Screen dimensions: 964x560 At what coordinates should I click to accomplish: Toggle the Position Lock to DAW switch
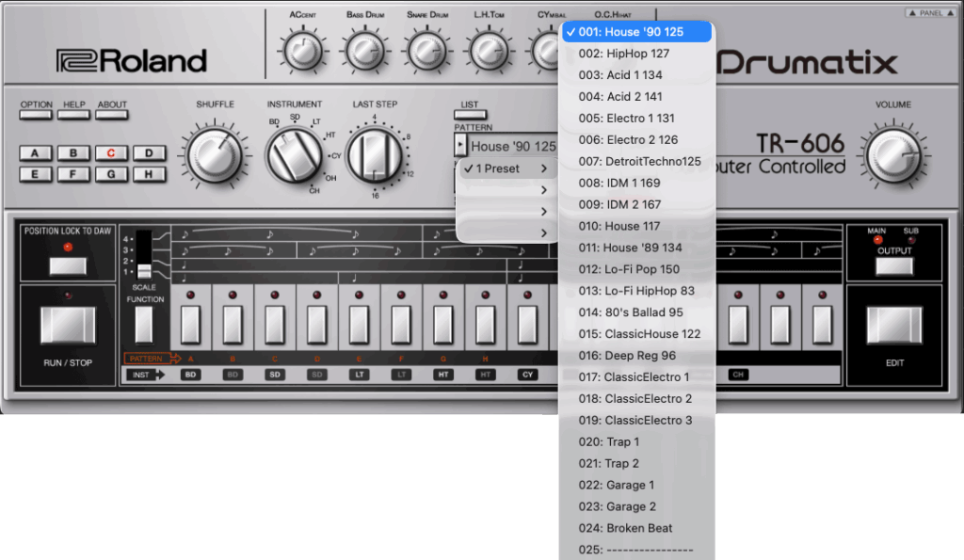(68, 265)
